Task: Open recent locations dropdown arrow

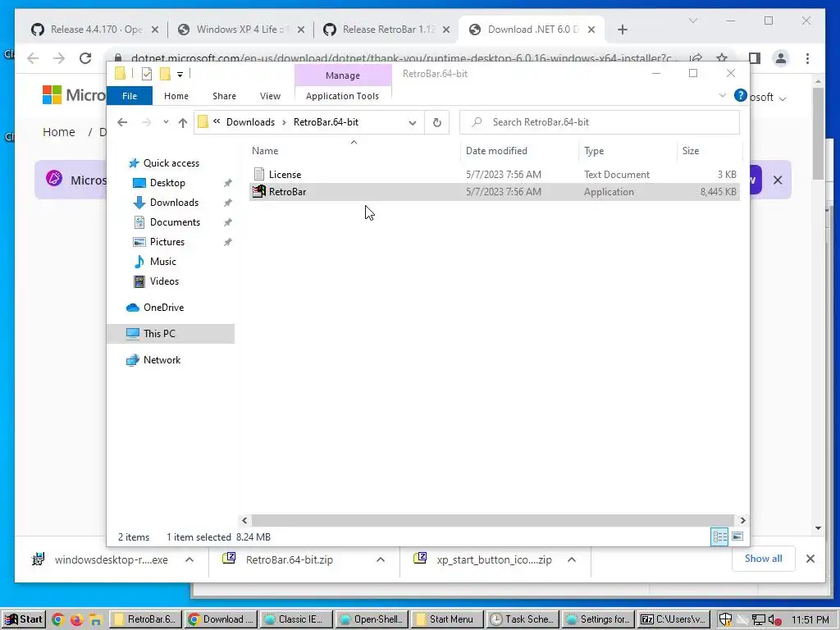Action: 166,122
